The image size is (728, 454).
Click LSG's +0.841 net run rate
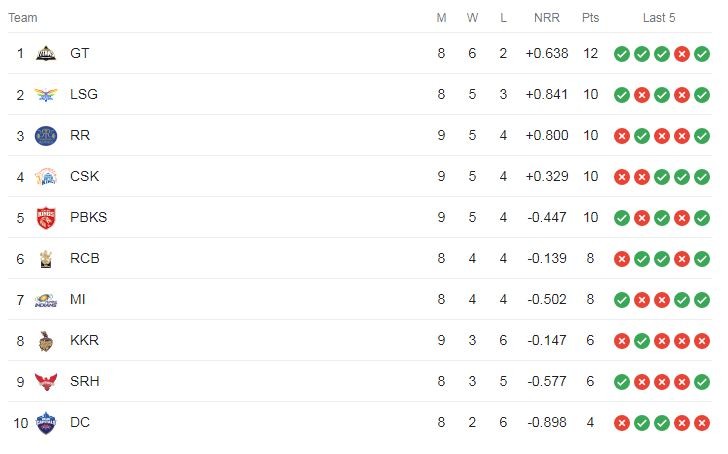546,94
